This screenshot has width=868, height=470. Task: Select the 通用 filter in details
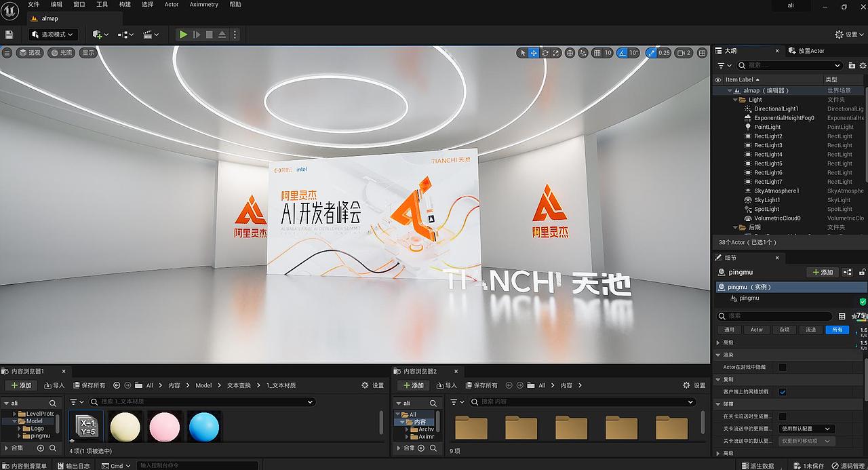pos(729,330)
